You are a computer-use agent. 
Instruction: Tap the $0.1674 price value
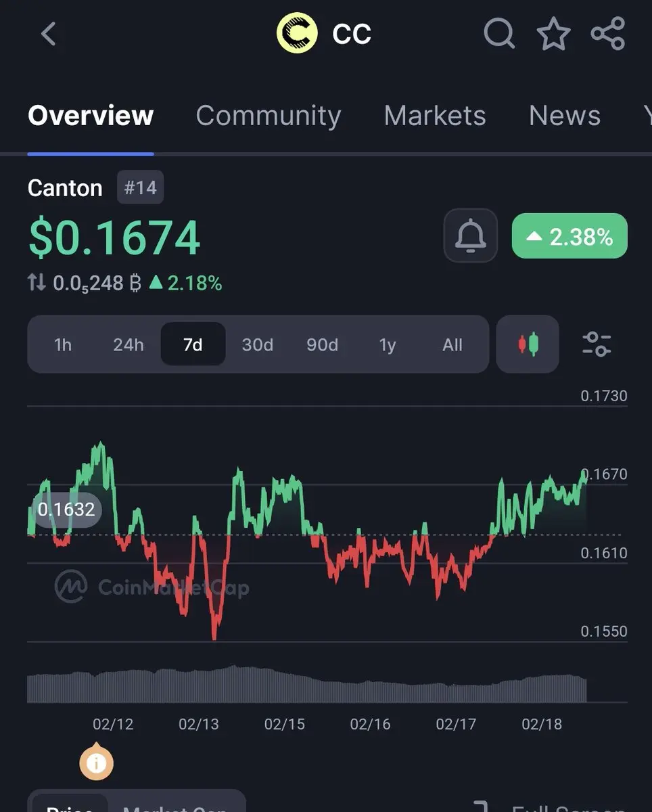click(x=114, y=238)
